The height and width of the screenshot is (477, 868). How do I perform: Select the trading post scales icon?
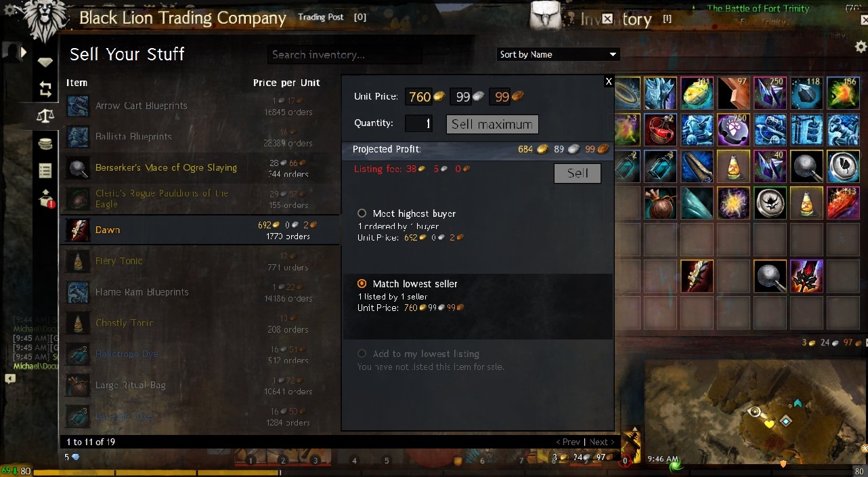[x=45, y=115]
